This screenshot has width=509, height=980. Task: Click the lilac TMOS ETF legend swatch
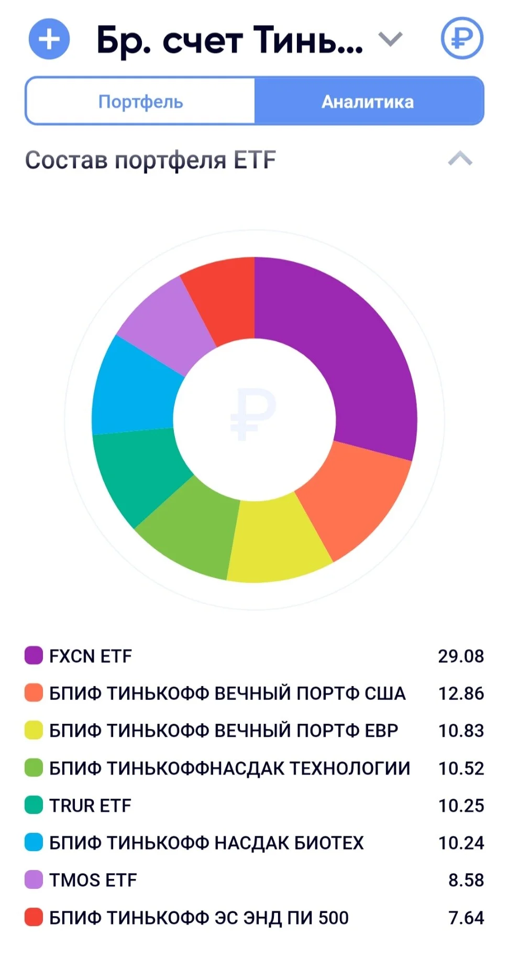pyautogui.click(x=34, y=879)
